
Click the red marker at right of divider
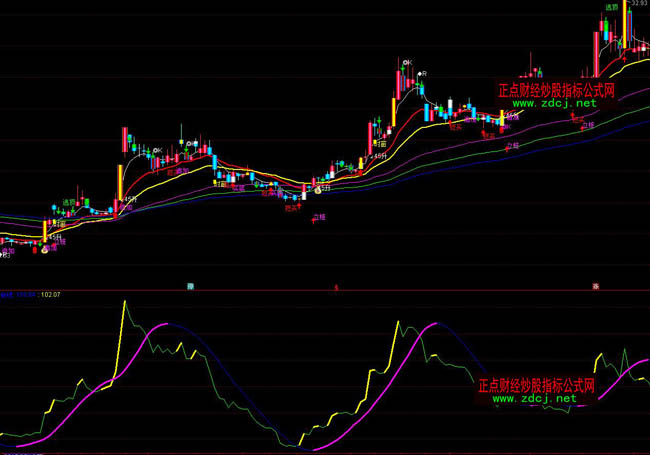click(x=595, y=287)
